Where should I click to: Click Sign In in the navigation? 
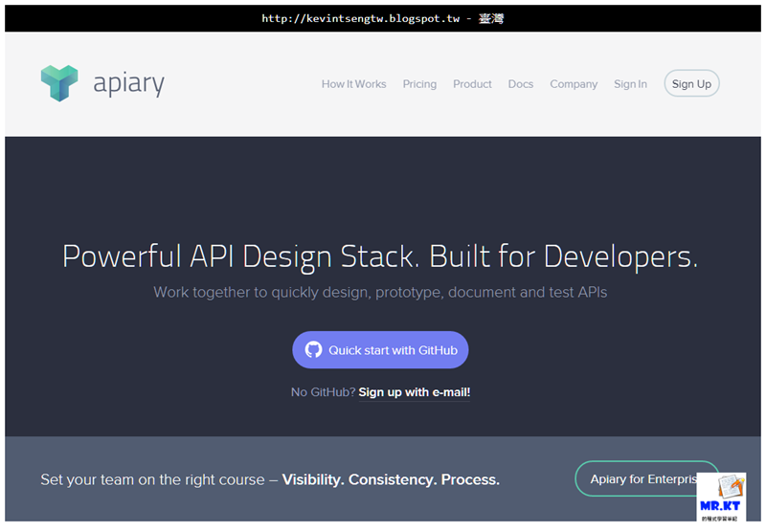(630, 84)
